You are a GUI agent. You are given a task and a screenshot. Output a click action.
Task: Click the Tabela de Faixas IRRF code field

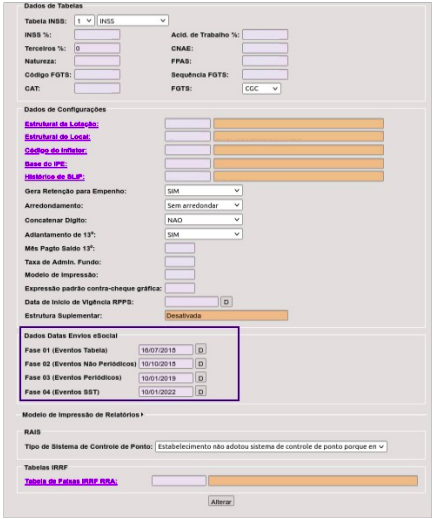click(179, 481)
